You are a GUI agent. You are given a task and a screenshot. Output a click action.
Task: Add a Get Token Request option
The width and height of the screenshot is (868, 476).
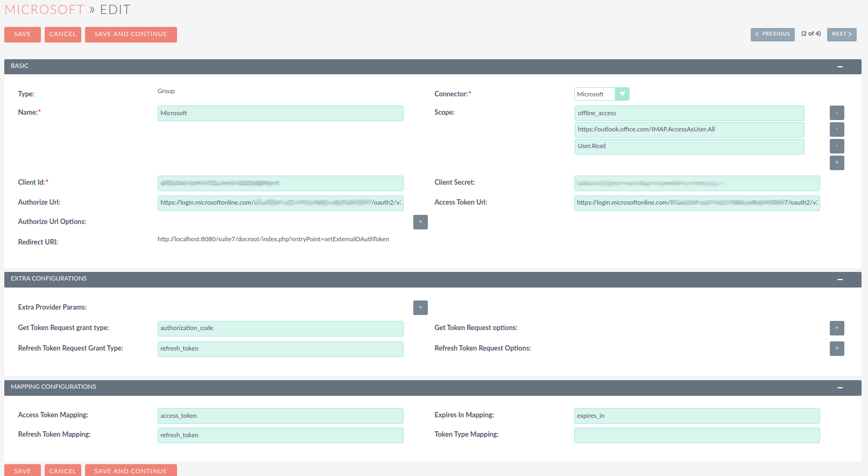click(x=837, y=328)
